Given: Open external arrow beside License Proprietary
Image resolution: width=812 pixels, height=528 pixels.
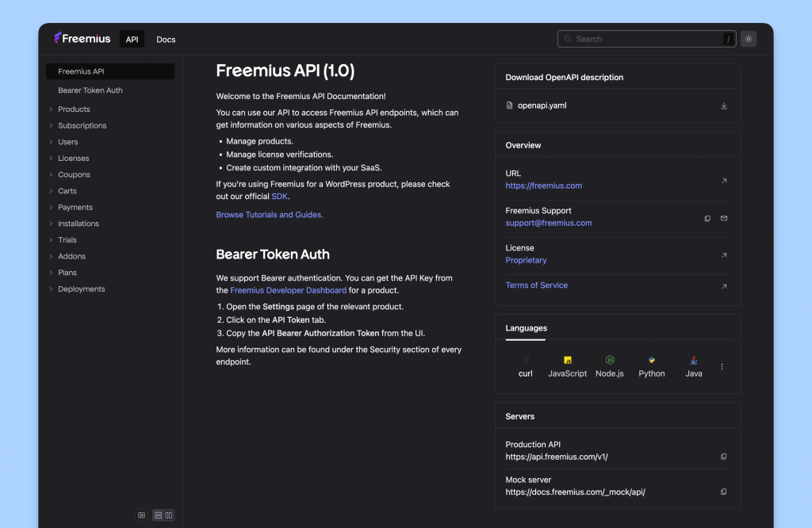Looking at the screenshot, I should (x=724, y=255).
